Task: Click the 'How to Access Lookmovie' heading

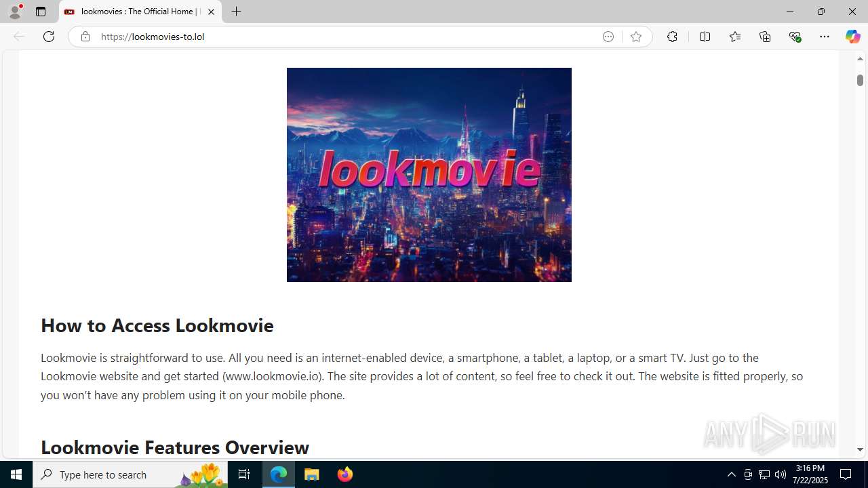Action: point(157,325)
